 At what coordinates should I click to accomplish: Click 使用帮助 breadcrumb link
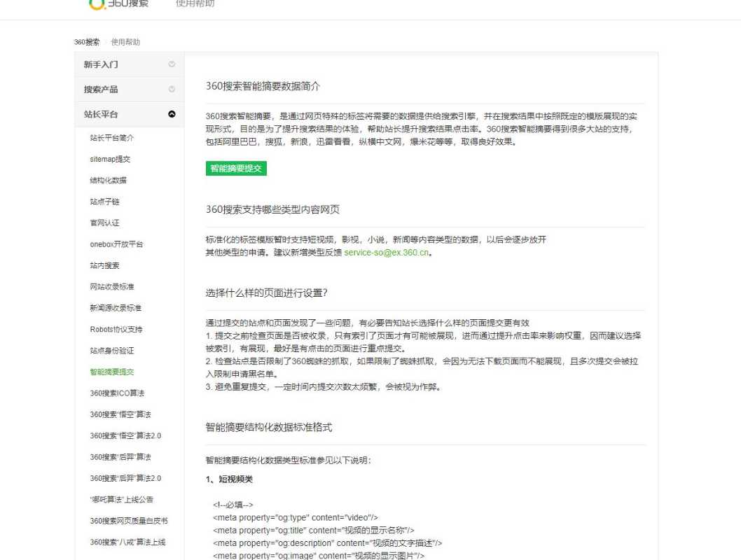pyautogui.click(x=125, y=42)
